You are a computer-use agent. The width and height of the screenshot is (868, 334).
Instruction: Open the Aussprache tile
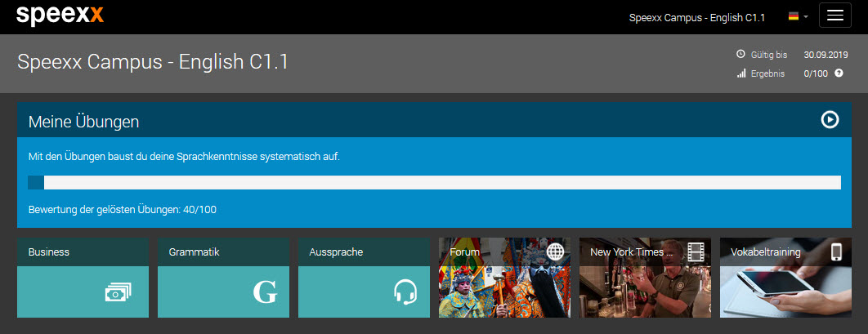click(x=365, y=278)
